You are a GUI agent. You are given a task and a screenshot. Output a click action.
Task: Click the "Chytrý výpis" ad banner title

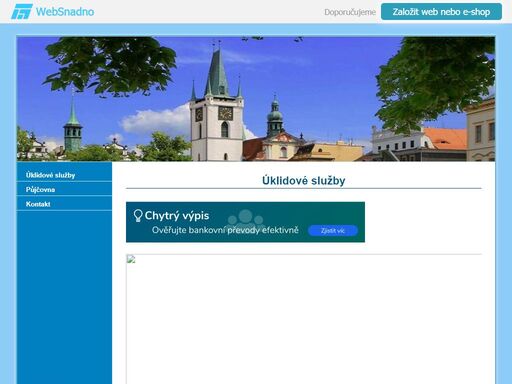pos(177,216)
